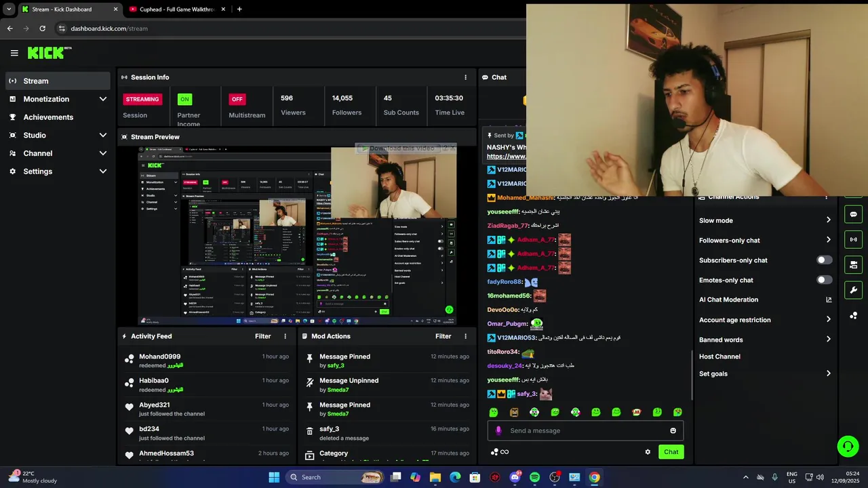Select the chat bubble icon in right rail
This screenshot has width=868, height=488.
(853, 214)
